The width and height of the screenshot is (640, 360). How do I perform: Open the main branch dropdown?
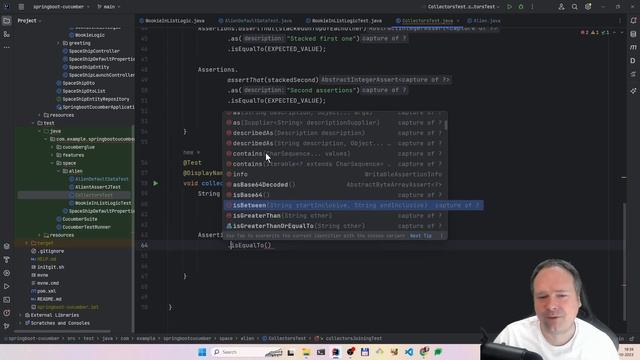(x=109, y=7)
